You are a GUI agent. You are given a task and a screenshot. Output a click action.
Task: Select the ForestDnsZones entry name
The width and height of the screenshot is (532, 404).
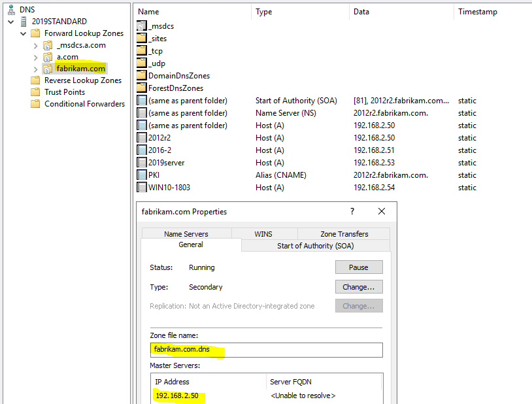click(x=176, y=88)
